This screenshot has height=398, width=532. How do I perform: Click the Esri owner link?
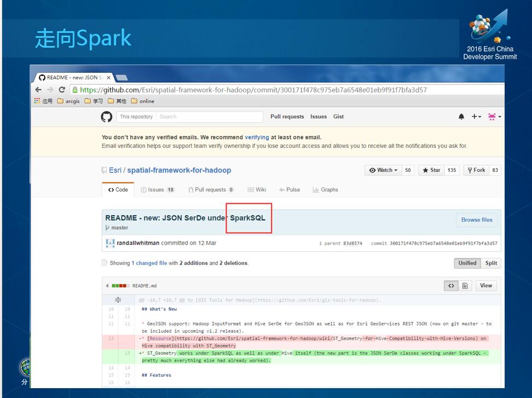(x=115, y=170)
